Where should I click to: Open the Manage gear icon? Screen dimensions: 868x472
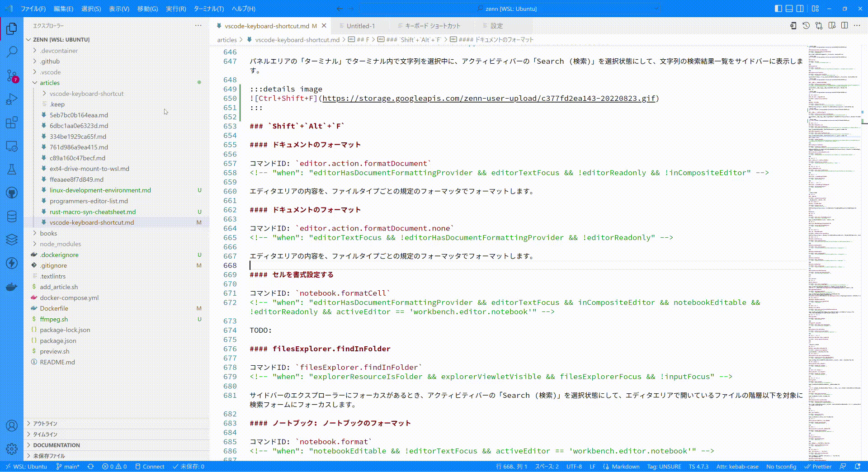(12, 449)
